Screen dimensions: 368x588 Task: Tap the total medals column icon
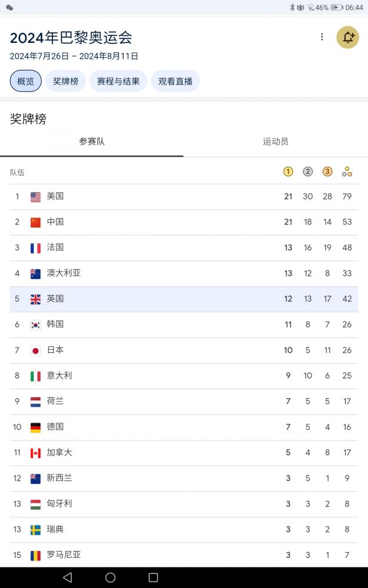click(x=347, y=172)
